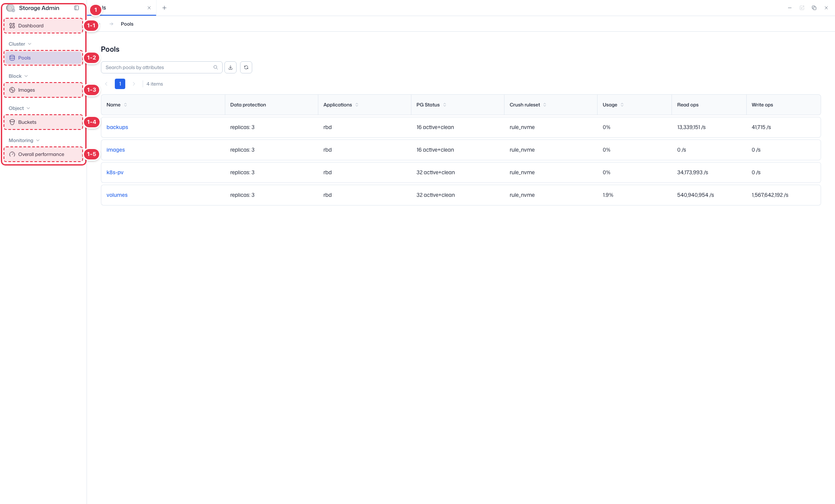Select page 1 in pagination
The height and width of the screenshot is (504, 835).
point(120,84)
